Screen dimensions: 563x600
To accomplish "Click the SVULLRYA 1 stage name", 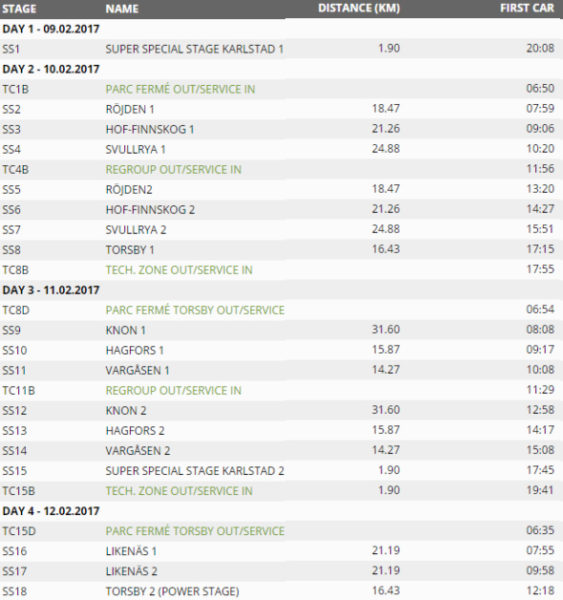I will (x=135, y=150).
